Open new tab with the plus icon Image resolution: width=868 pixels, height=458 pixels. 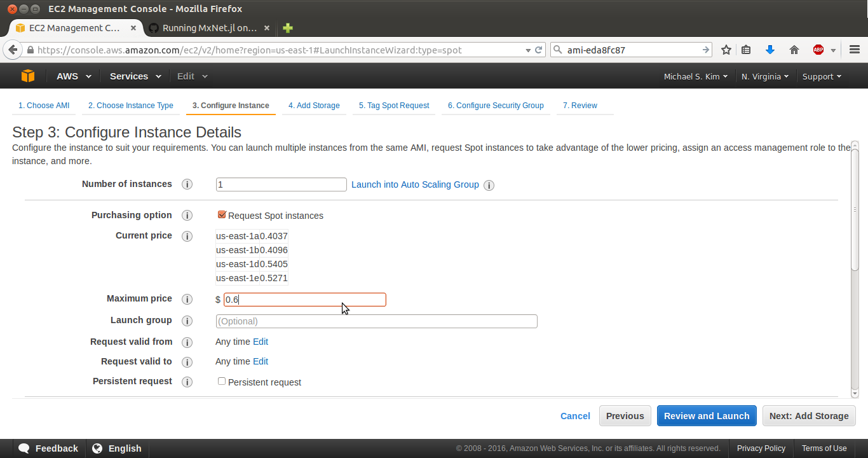[288, 28]
